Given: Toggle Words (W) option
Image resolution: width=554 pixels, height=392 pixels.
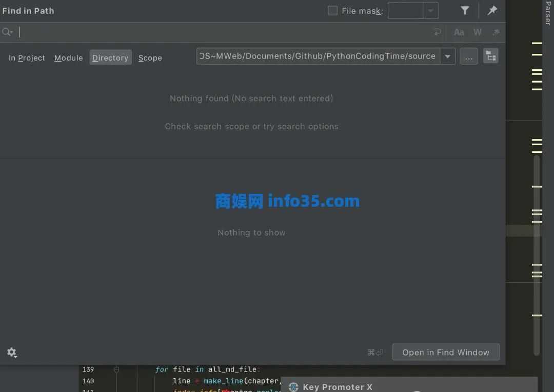Looking at the screenshot, I should click(478, 32).
